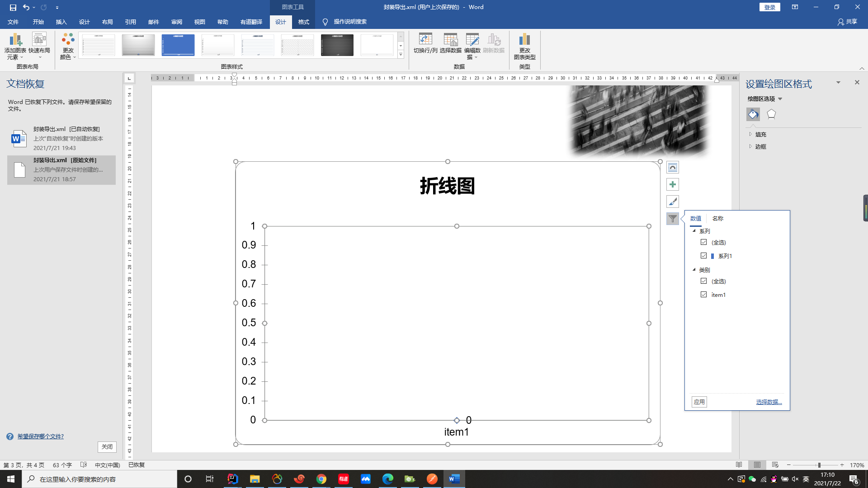This screenshot has height=488, width=868.
Task: Click the zoom in plus button
Action: click(842, 465)
